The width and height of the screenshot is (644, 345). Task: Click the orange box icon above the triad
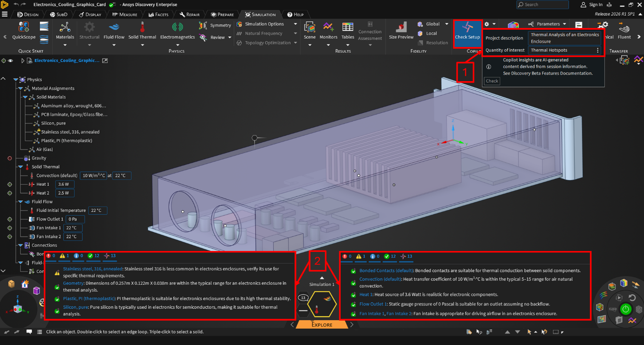[12, 284]
